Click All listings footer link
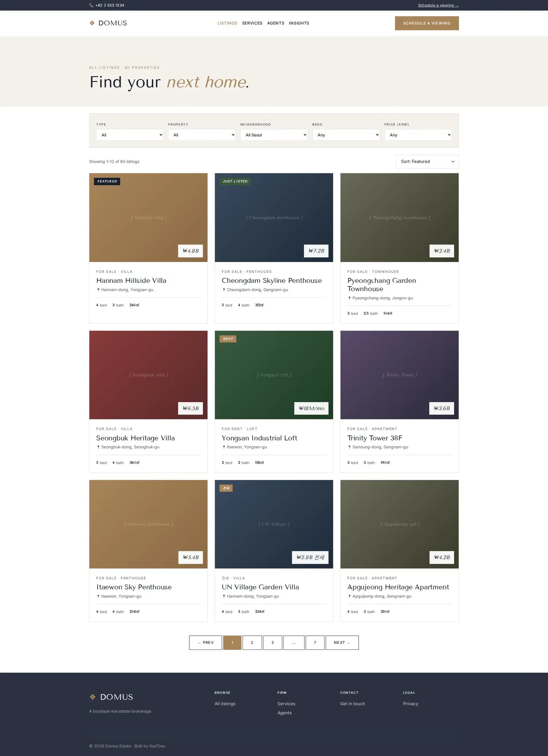 point(225,704)
